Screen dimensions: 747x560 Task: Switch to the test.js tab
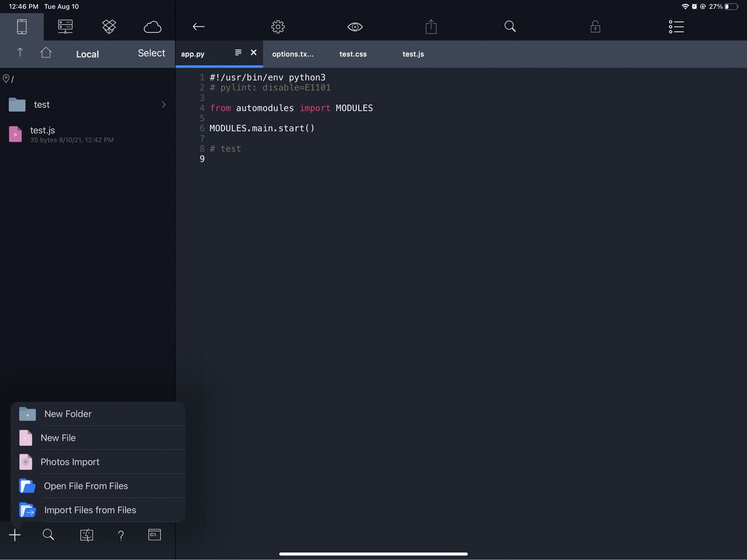pos(413,54)
